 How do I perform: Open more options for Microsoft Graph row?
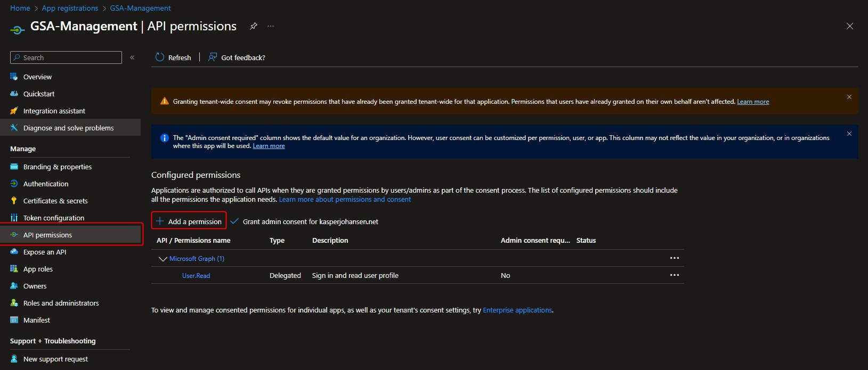(x=674, y=258)
